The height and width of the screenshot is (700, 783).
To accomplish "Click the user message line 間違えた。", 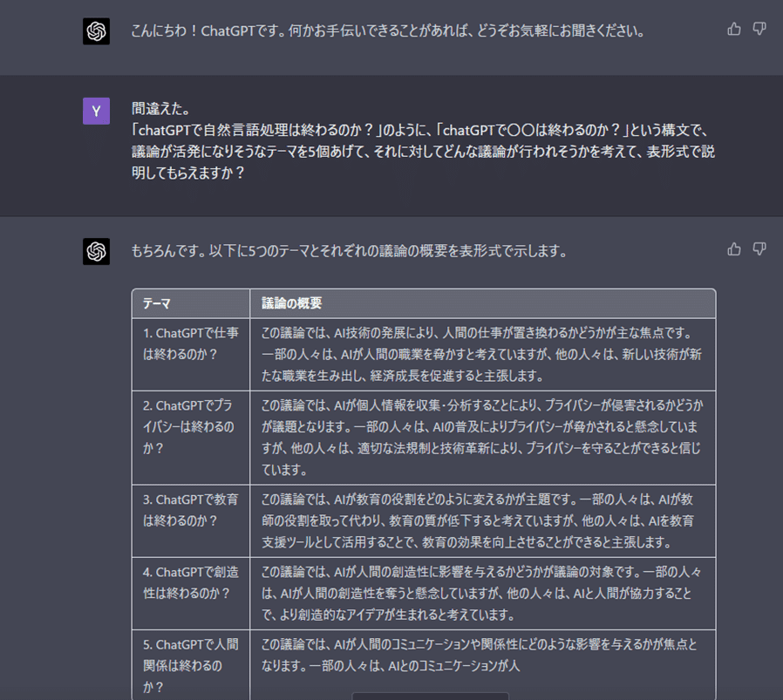I will [160, 108].
